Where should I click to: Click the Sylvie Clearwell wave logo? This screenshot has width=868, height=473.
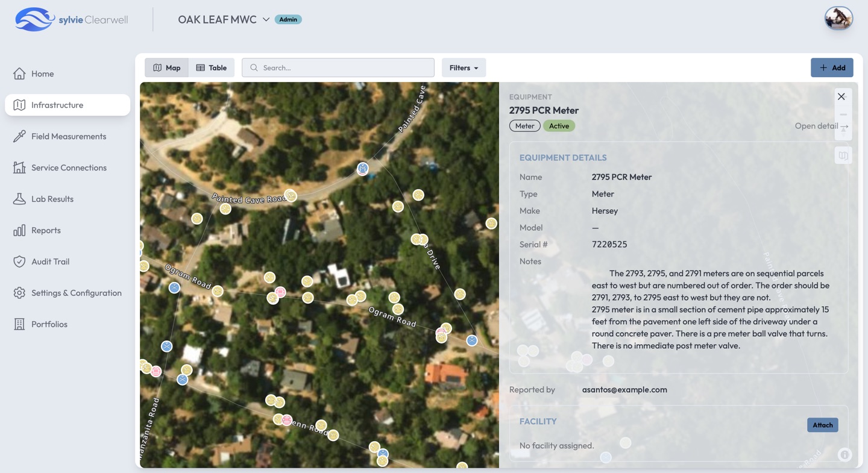pos(35,19)
